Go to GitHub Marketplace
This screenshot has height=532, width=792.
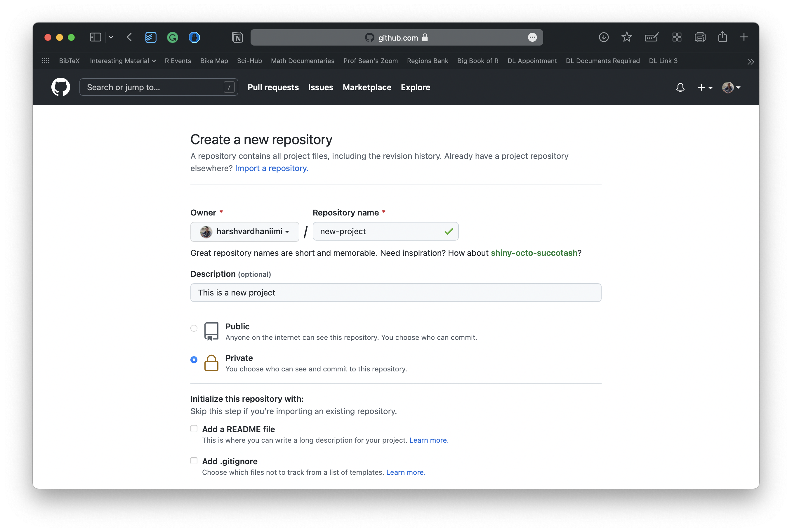point(367,87)
